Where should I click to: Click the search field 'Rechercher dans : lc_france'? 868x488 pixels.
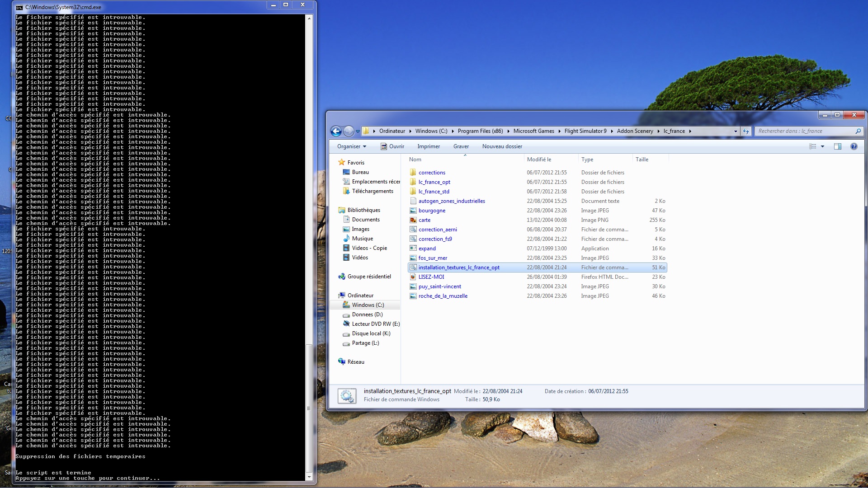click(805, 131)
